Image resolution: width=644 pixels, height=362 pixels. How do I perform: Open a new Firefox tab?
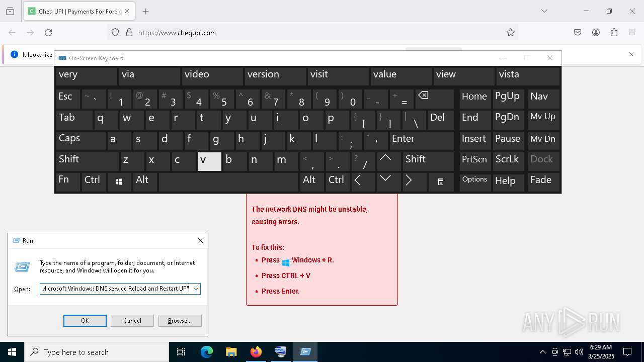tap(145, 11)
